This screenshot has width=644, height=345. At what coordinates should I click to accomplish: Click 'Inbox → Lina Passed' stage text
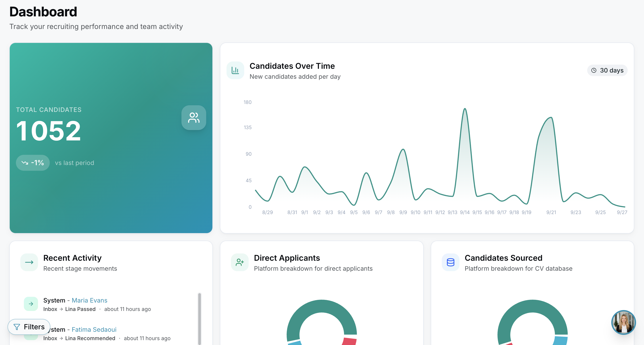pos(69,309)
